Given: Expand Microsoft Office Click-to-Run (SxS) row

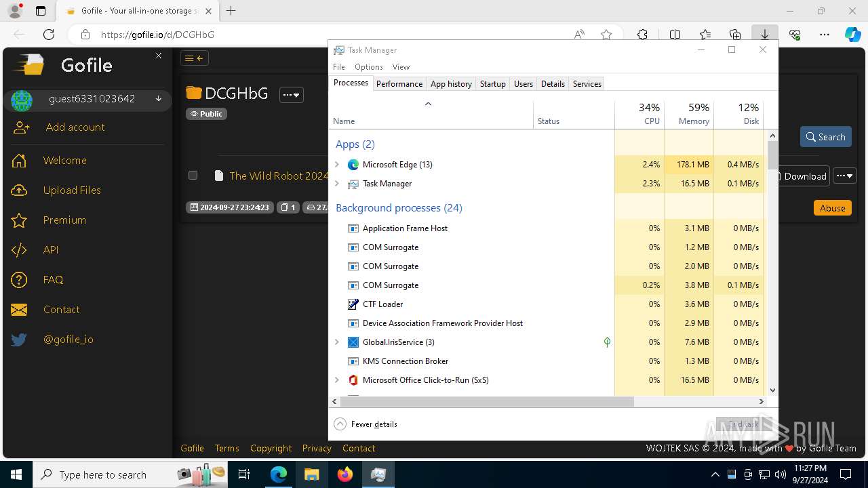Looking at the screenshot, I should tap(337, 380).
